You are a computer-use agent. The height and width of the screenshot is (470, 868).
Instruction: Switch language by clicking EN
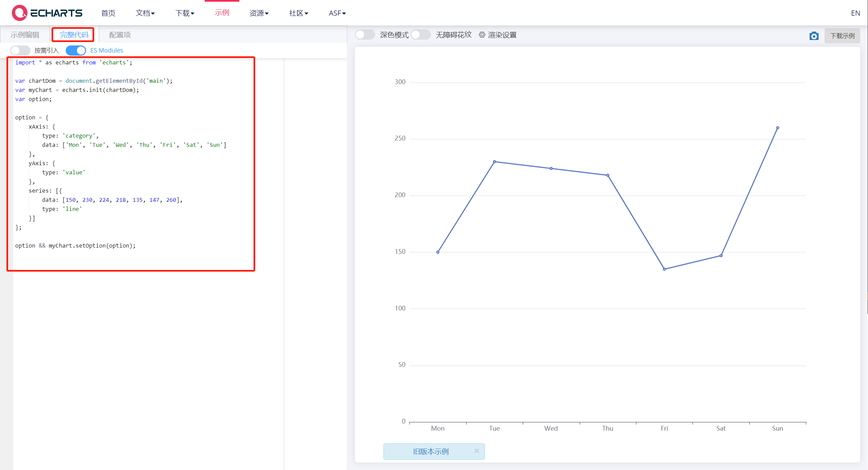tap(855, 13)
